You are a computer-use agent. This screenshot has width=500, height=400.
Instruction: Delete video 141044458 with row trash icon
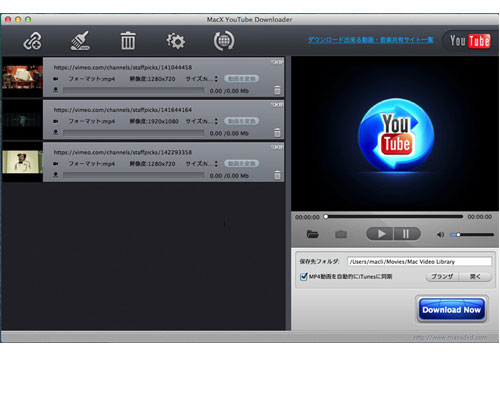tap(277, 90)
